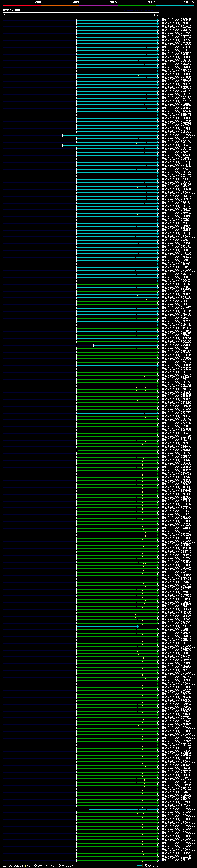
Task: Select label UniRef100_Q25869
Action: tap(177, 358)
